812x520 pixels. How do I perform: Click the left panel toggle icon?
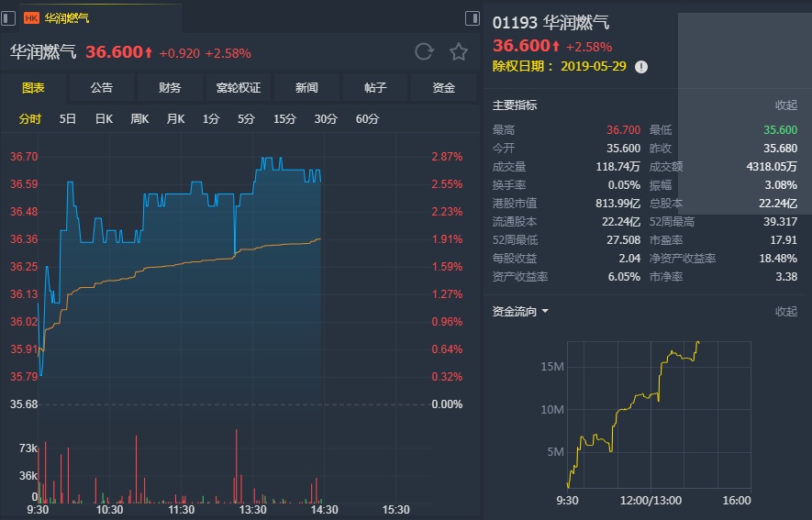pos(8,17)
